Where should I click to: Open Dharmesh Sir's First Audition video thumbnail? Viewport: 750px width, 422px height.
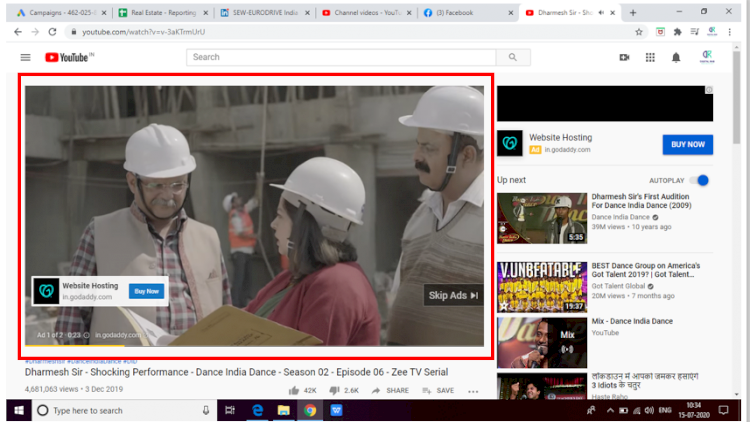[527, 218]
